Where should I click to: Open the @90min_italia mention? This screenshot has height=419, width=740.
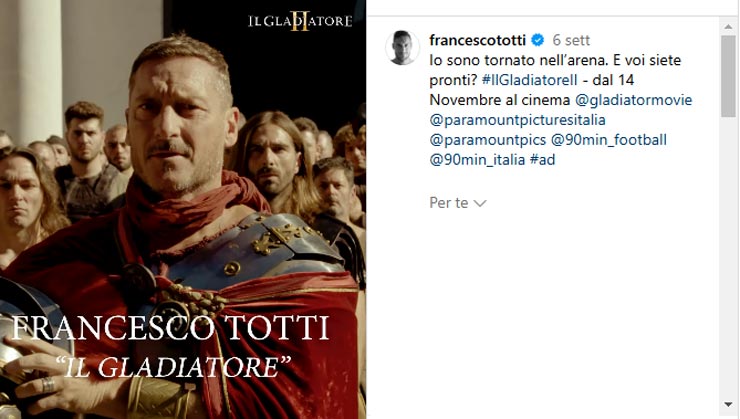tap(477, 159)
